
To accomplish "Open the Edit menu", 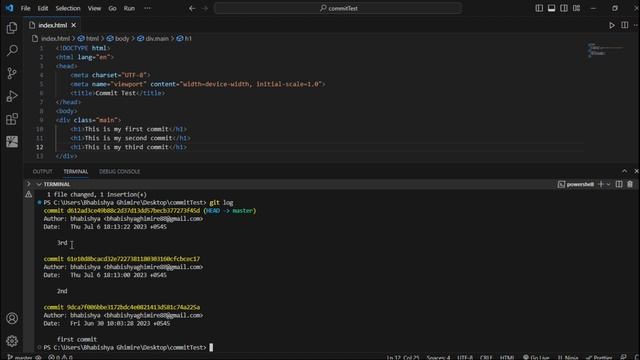I will point(42,8).
